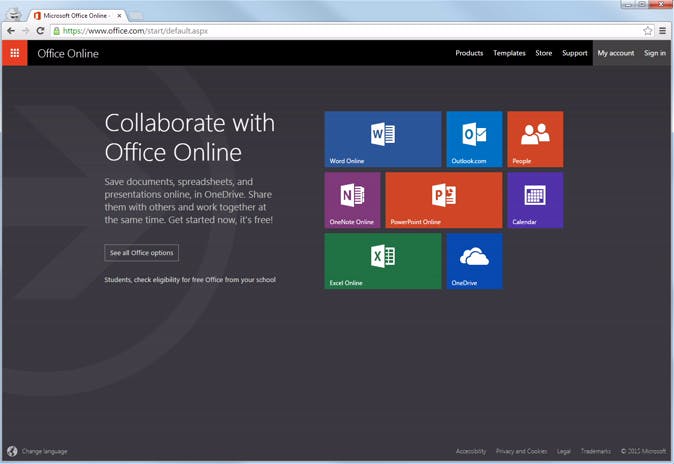Launch the PowerPoint Online tile
This screenshot has height=464, width=674.
pos(444,200)
